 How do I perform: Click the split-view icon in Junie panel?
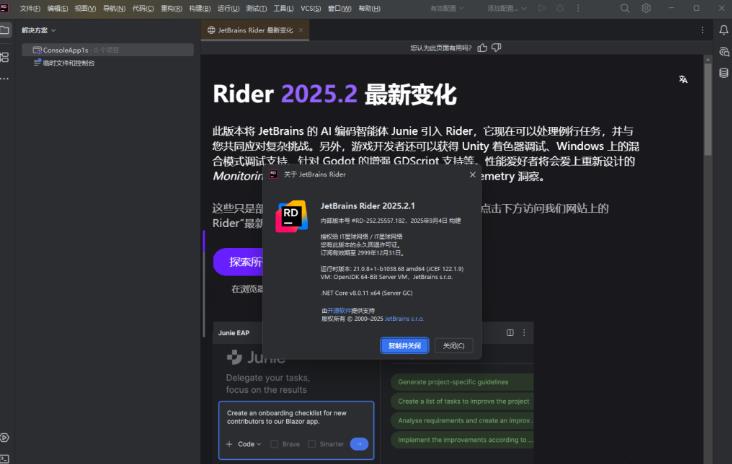pyautogui.click(x=510, y=332)
